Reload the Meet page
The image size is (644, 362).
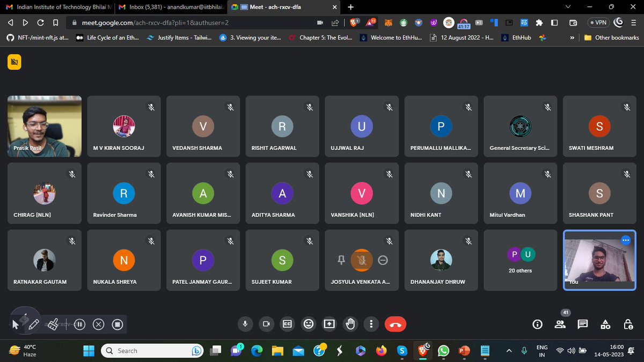pos(40,23)
